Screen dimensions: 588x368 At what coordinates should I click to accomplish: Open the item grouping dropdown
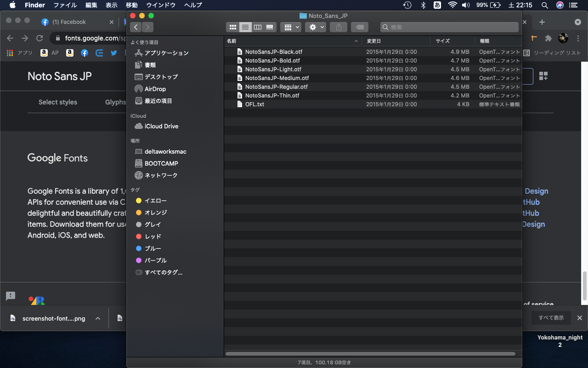coord(291,27)
